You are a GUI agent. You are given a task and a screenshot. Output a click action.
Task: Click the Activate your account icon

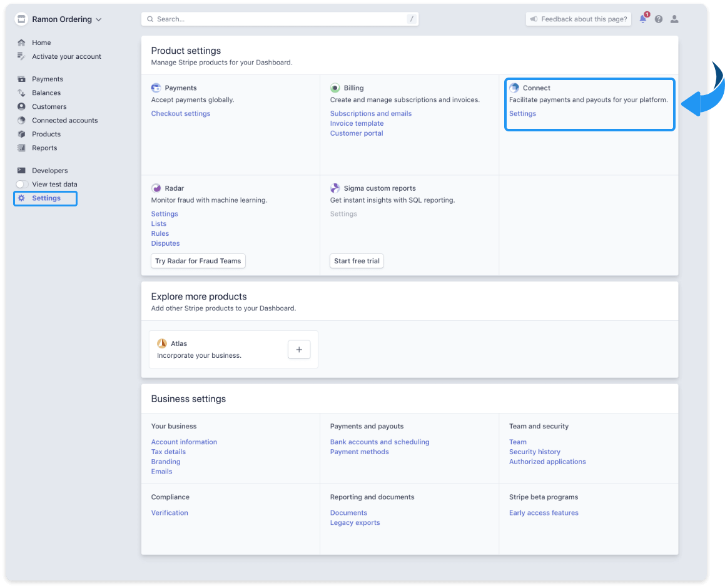pos(21,56)
